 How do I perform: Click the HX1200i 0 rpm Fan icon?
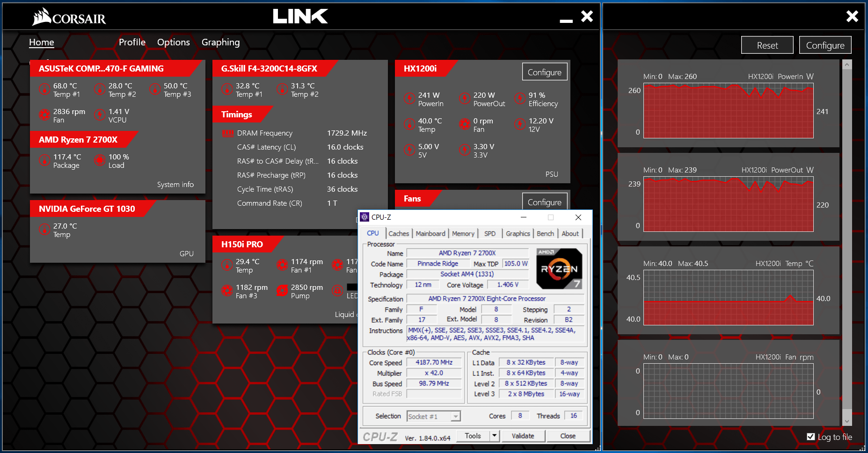465,124
